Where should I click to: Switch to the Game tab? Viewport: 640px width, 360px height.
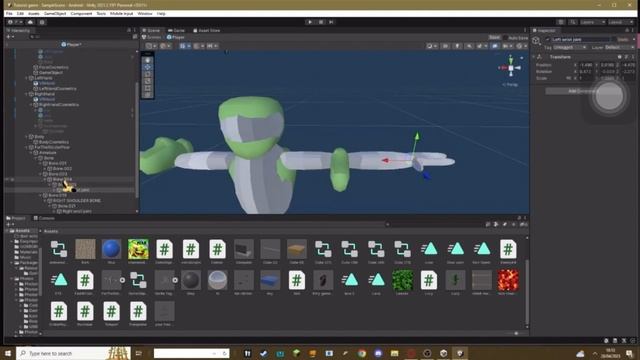(176, 31)
